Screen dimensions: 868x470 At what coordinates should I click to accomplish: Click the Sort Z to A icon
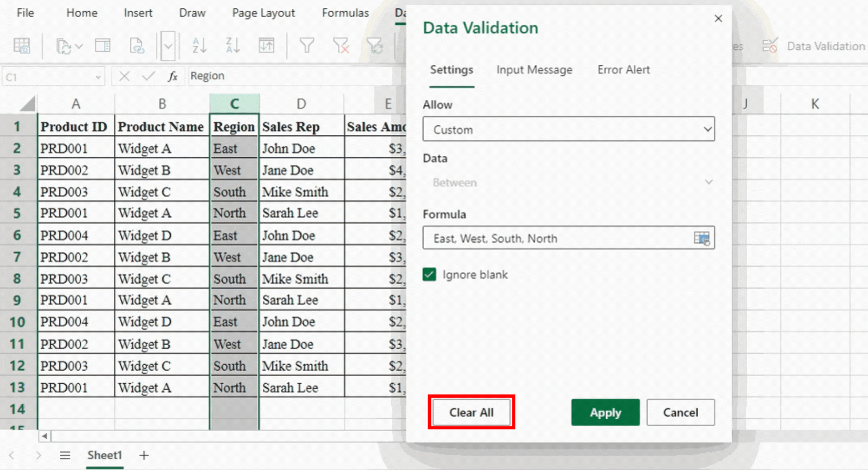click(233, 45)
